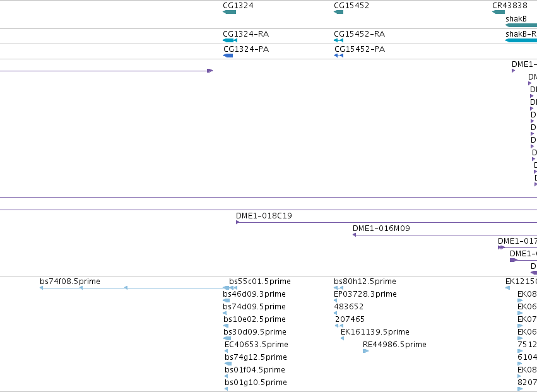Viewport: 537px width, 392px height.
Task: Select the CG15452-PA protein glyph
Action: (339, 56)
